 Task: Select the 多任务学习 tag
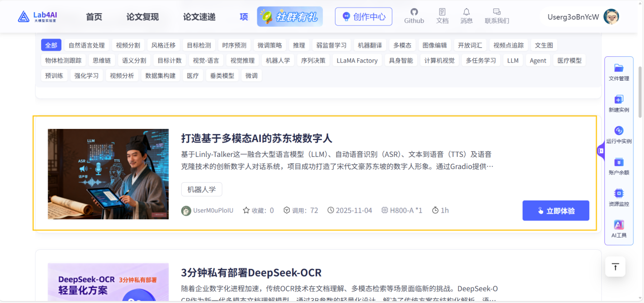pos(481,60)
